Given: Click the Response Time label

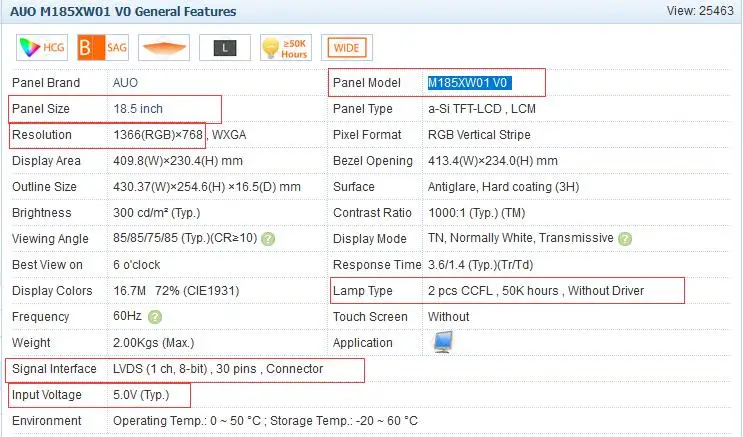Looking at the screenshot, I should point(377,265).
